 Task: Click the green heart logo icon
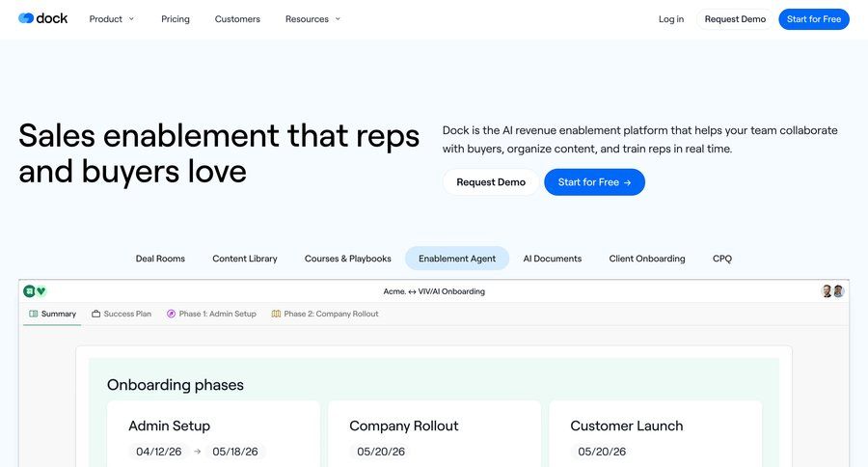41,290
